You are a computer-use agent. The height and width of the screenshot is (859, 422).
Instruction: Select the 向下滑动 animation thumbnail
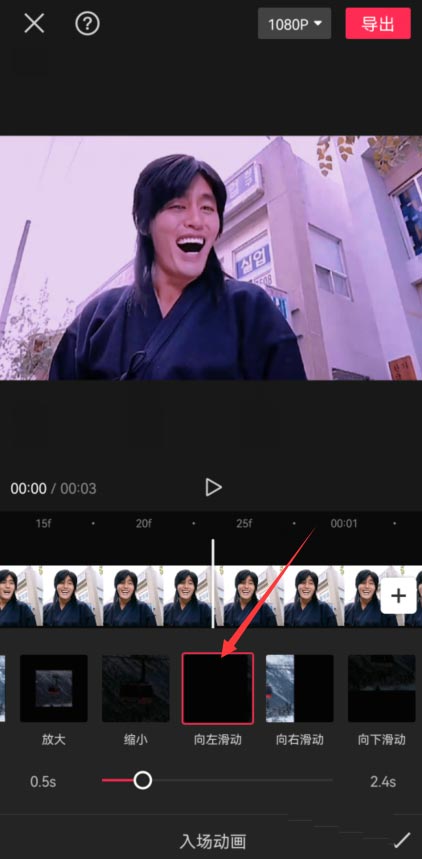(x=381, y=688)
